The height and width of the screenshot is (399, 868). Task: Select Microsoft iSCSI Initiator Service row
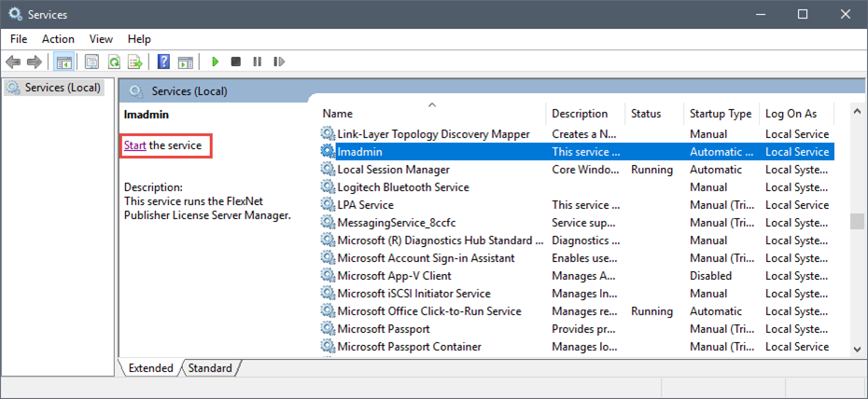pos(578,293)
